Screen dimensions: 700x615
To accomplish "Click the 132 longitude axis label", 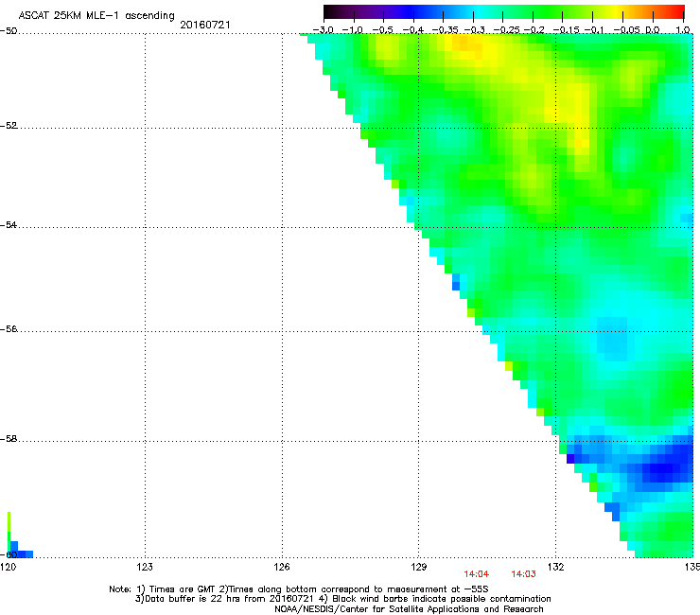I will [x=556, y=567].
